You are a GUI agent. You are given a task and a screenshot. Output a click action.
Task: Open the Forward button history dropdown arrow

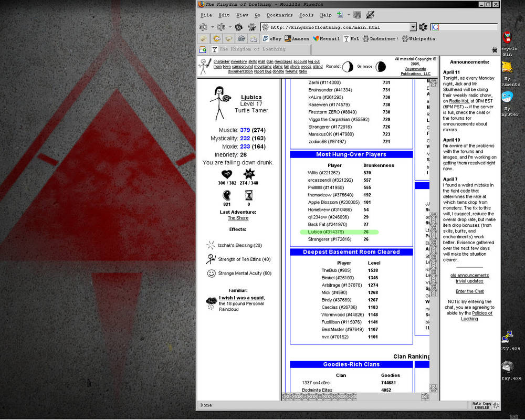click(230, 27)
